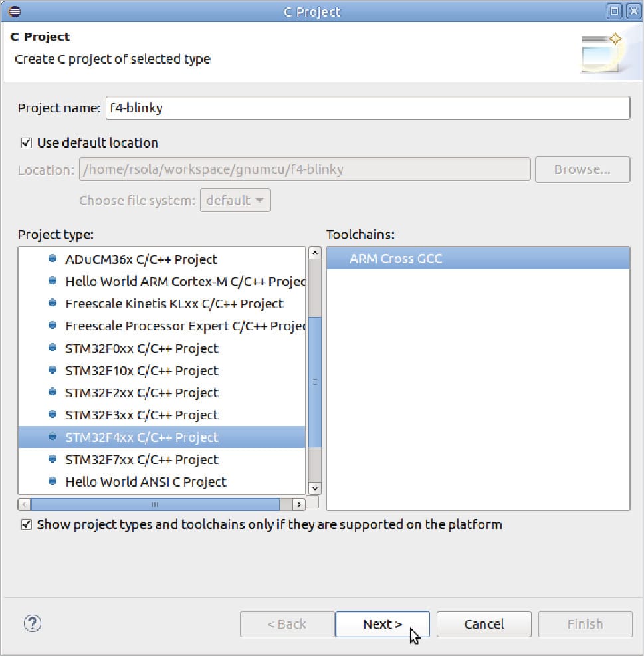Viewport: 644px width, 656px height.
Task: Click project type list scroll up arrow
Action: (x=314, y=253)
